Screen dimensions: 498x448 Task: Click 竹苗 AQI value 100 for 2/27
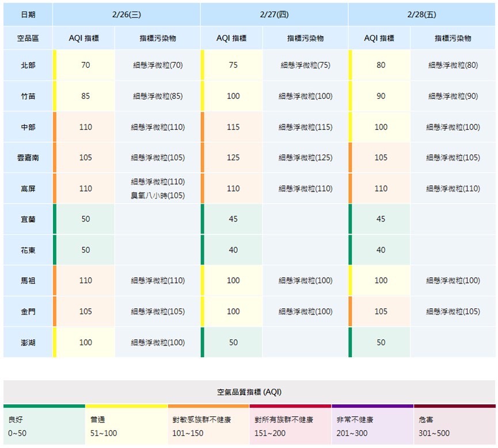233,96
